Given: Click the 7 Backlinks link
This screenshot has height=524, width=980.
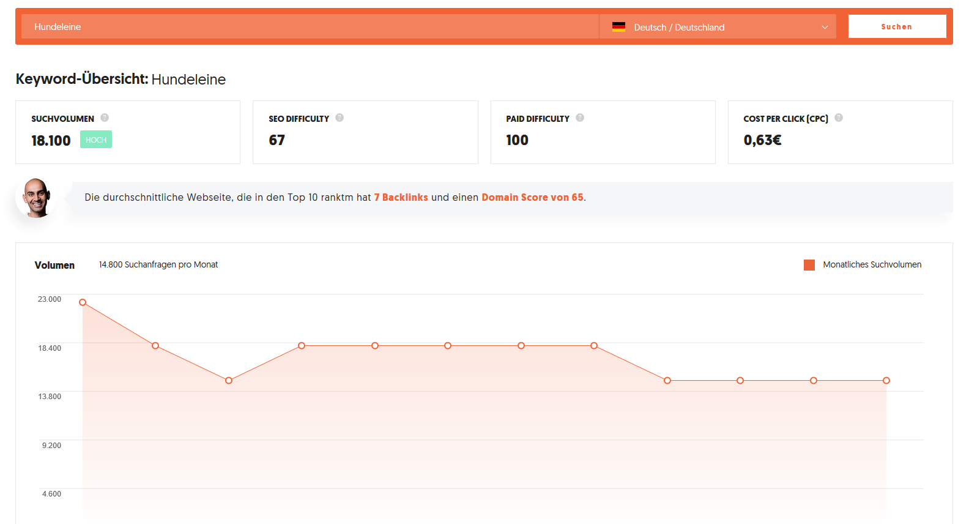Looking at the screenshot, I should (401, 197).
